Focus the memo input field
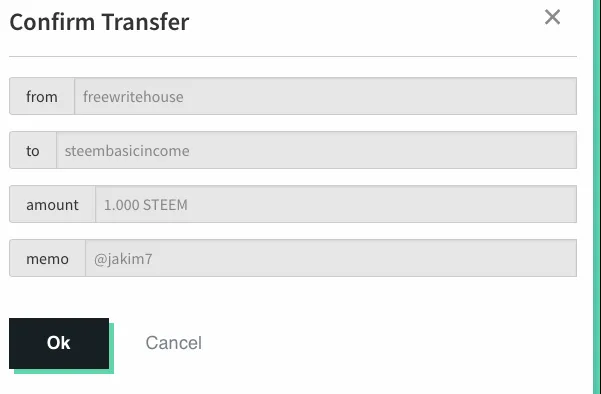The width and height of the screenshot is (601, 394). point(331,258)
